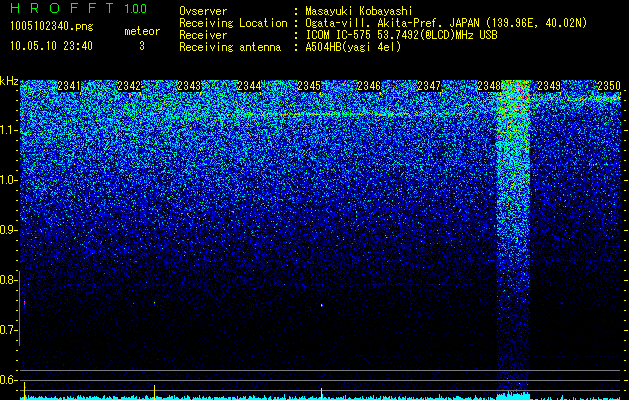Click the HROFFT 1.0.0 title text
This screenshot has height=400, width=629.
click(79, 8)
